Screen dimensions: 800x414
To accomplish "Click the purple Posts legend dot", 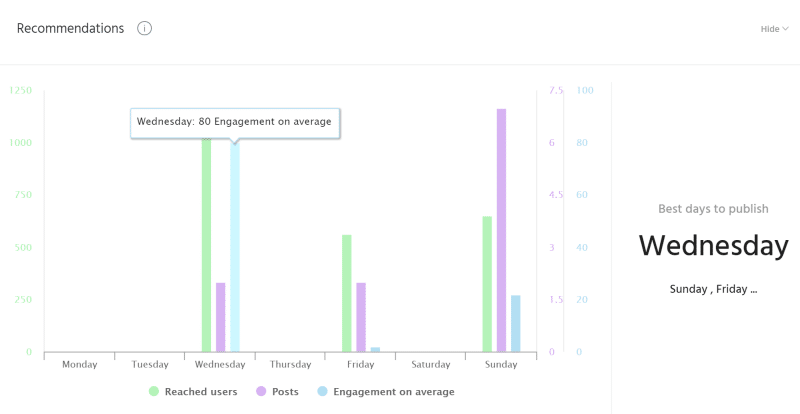I will click(261, 392).
